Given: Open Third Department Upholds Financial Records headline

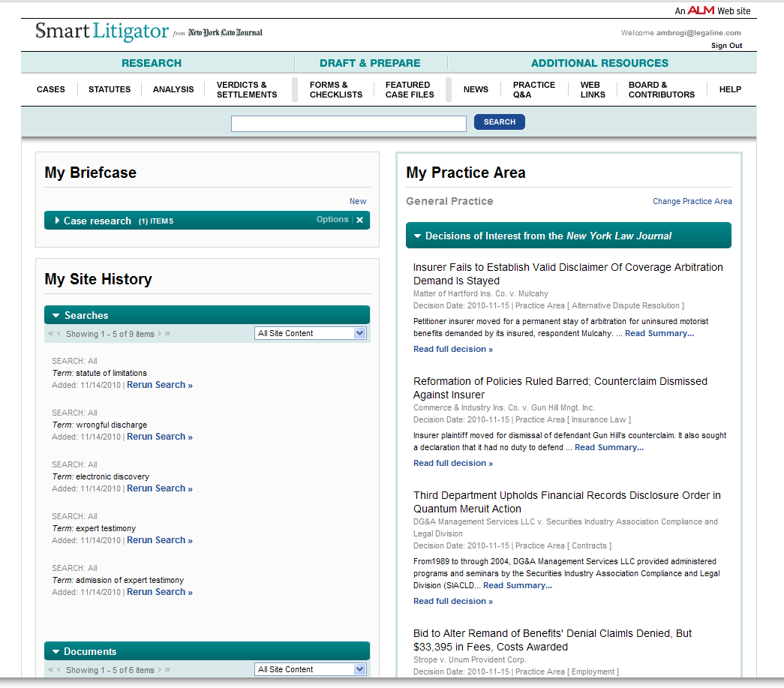Looking at the screenshot, I should pyautogui.click(x=567, y=502).
